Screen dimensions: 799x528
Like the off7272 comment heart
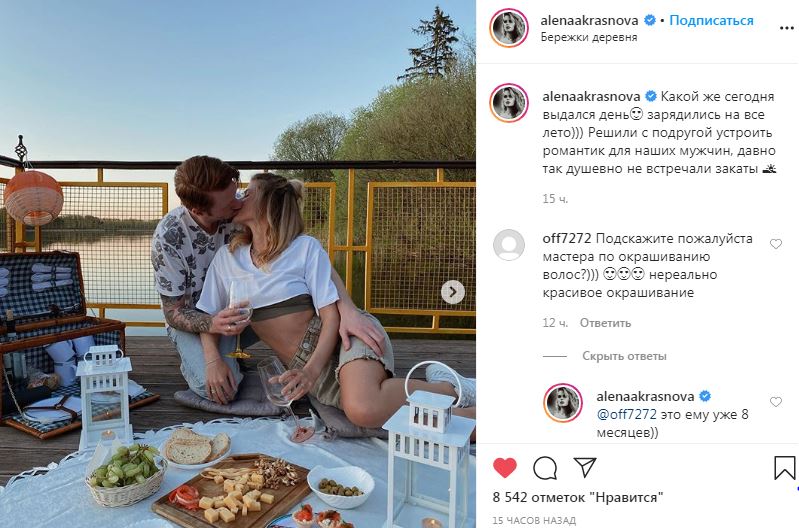776,244
